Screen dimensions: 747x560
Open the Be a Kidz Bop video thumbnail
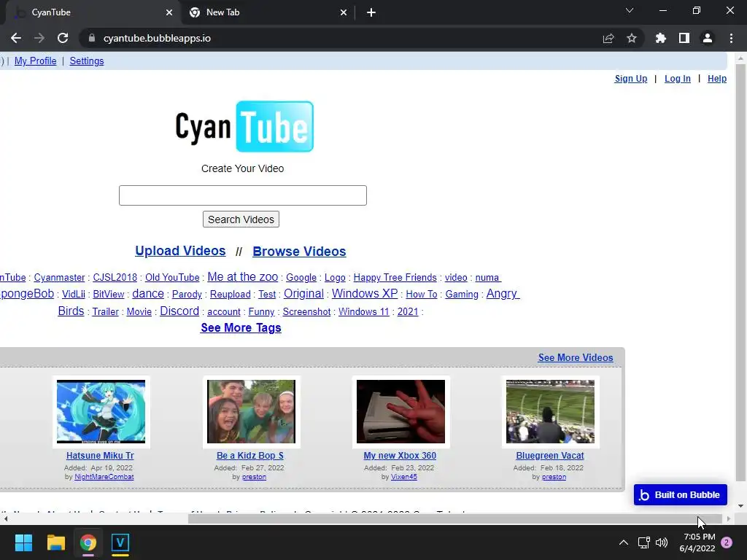[251, 411]
